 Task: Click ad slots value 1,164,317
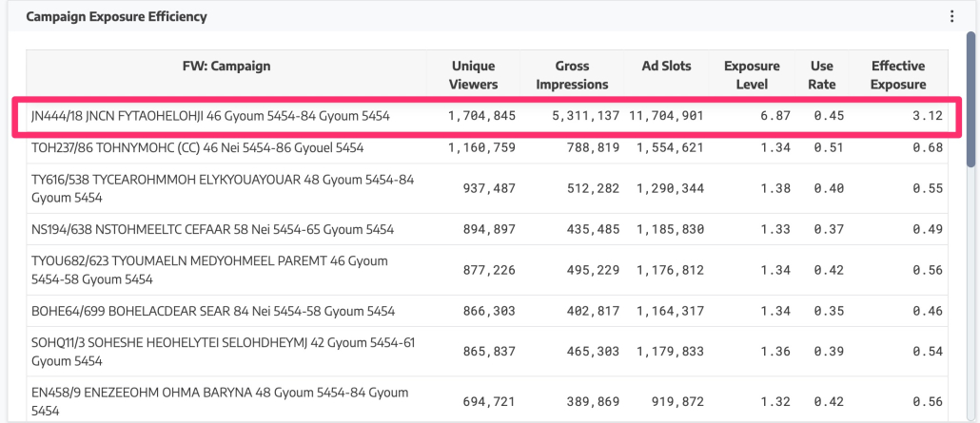(671, 311)
